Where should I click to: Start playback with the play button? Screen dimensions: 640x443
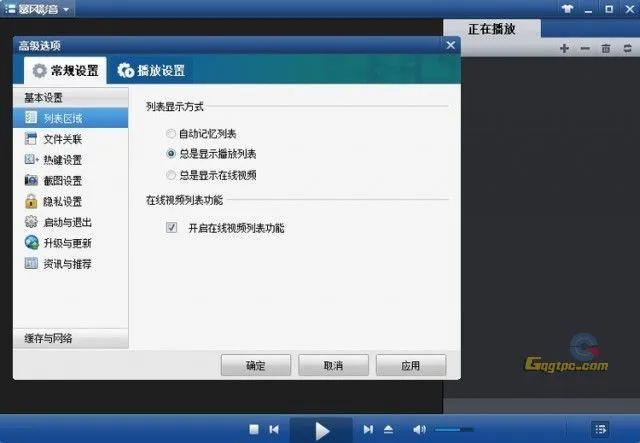click(x=322, y=431)
